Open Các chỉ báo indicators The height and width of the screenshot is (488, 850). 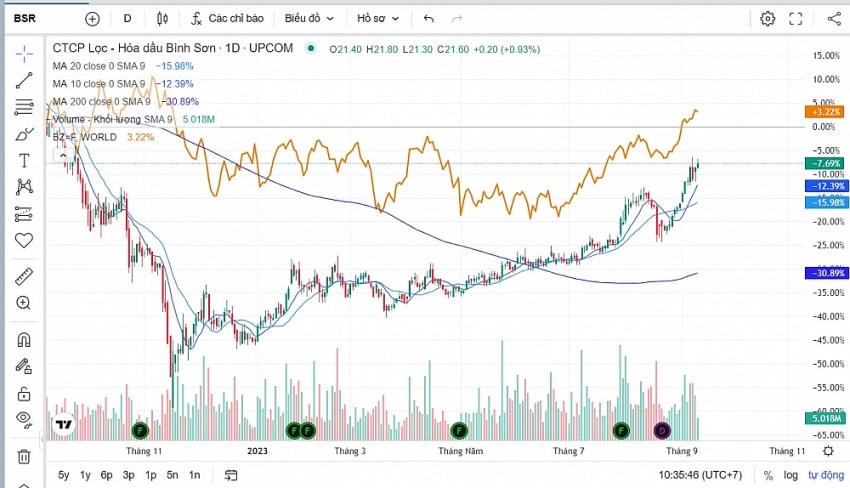[x=228, y=19]
